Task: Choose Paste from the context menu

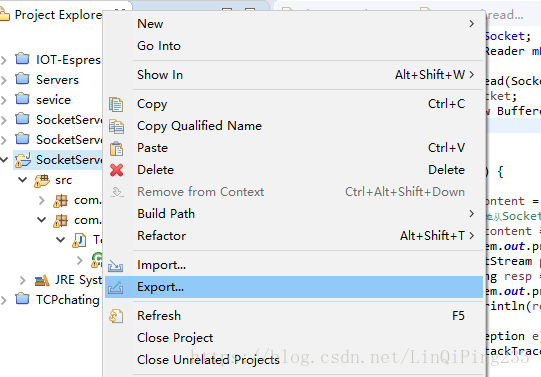Action: tap(294, 148)
